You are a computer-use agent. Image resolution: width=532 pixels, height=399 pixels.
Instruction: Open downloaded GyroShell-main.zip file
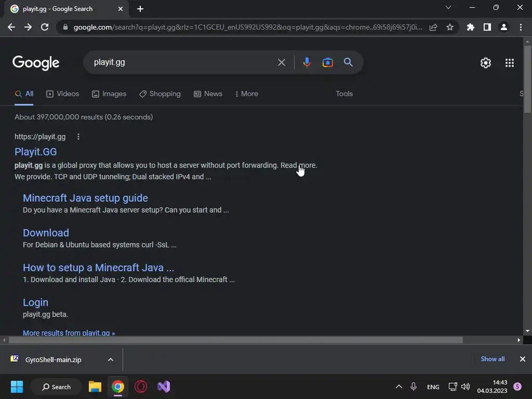click(x=54, y=360)
